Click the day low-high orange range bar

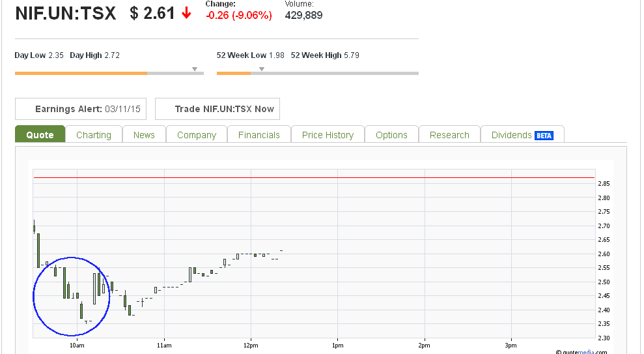tap(81, 73)
